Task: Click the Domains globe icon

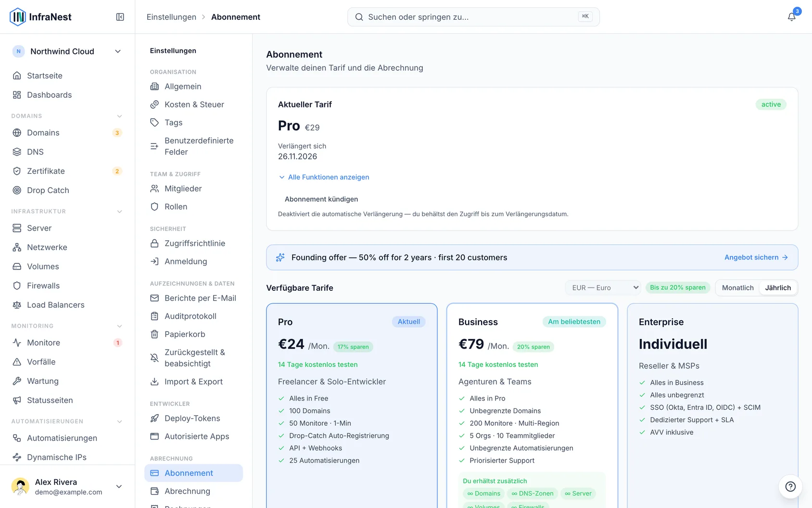Action: tap(17, 132)
